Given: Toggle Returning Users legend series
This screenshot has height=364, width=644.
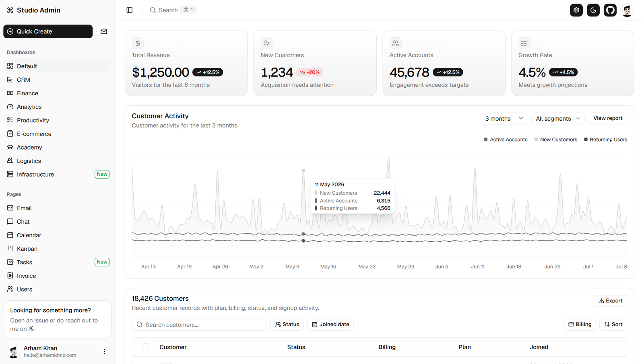Looking at the screenshot, I should [x=605, y=140].
